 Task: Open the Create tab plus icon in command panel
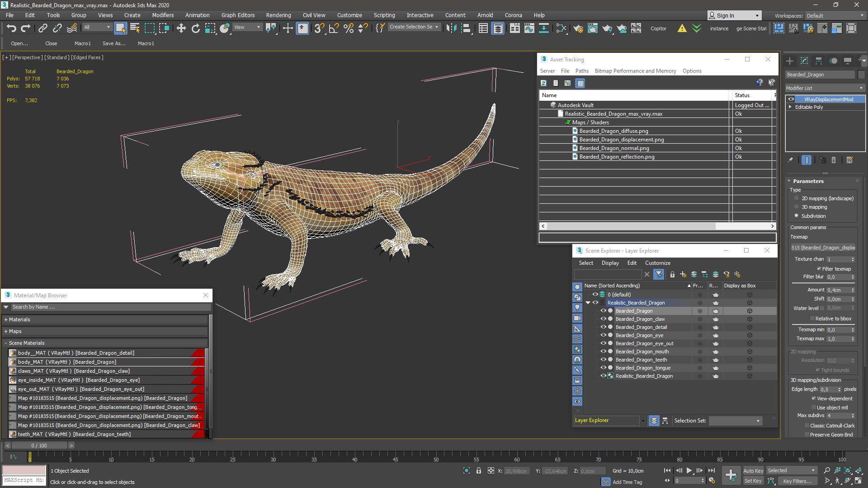pos(789,61)
